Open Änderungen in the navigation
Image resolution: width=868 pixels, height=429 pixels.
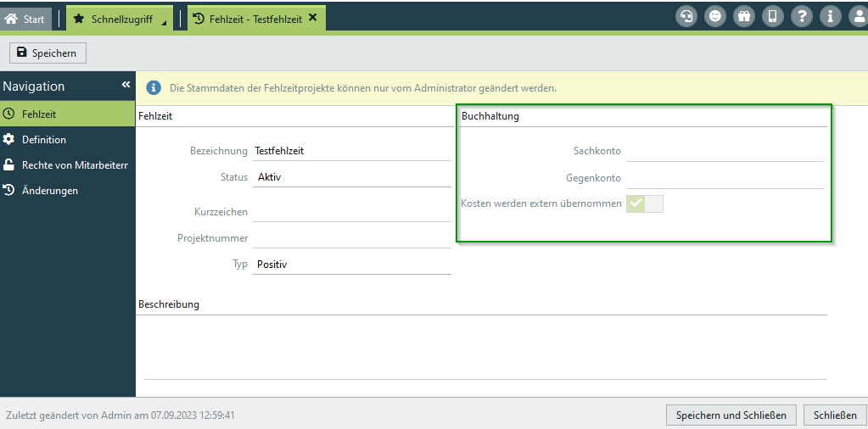coord(49,191)
